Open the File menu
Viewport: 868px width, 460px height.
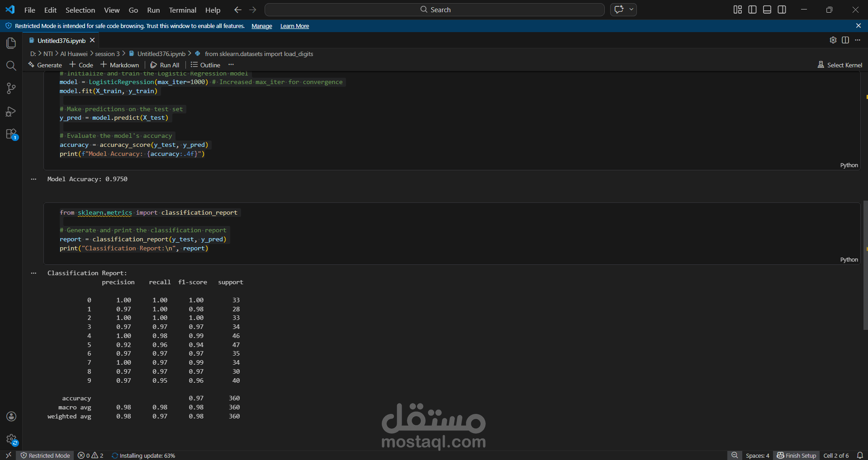30,10
